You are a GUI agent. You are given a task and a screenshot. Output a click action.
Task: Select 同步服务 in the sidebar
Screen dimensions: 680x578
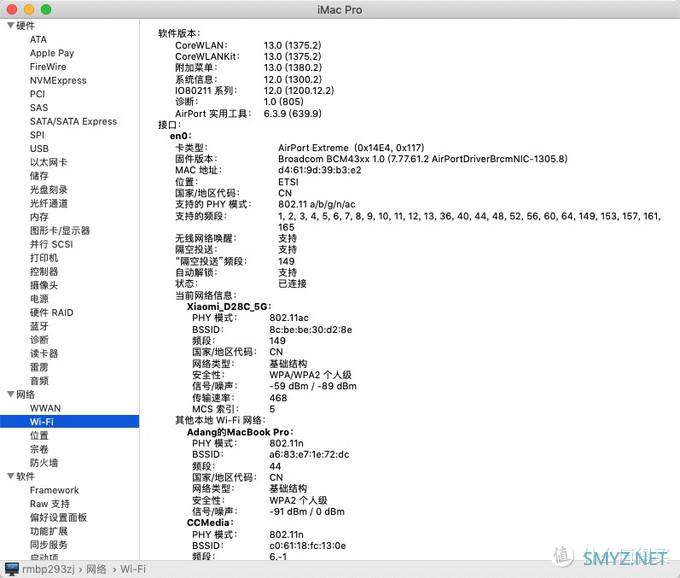[x=49, y=545]
